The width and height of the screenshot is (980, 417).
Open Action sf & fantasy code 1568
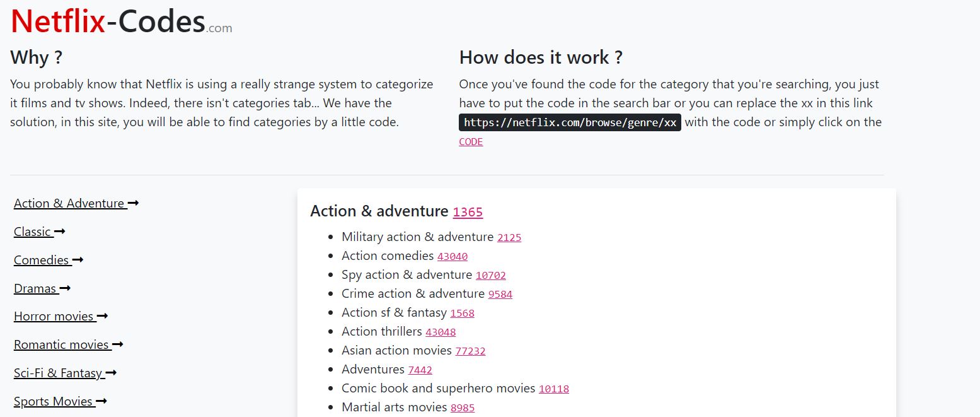[x=463, y=314]
